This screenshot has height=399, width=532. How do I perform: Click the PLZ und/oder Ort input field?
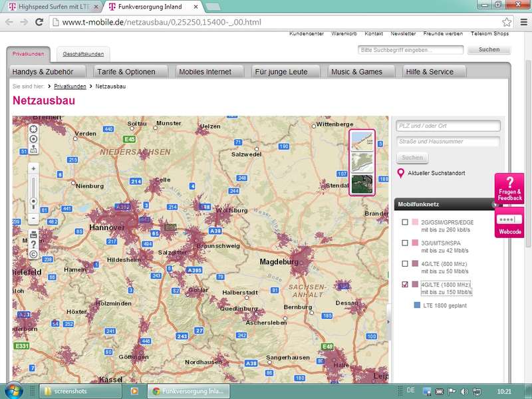tap(448, 126)
